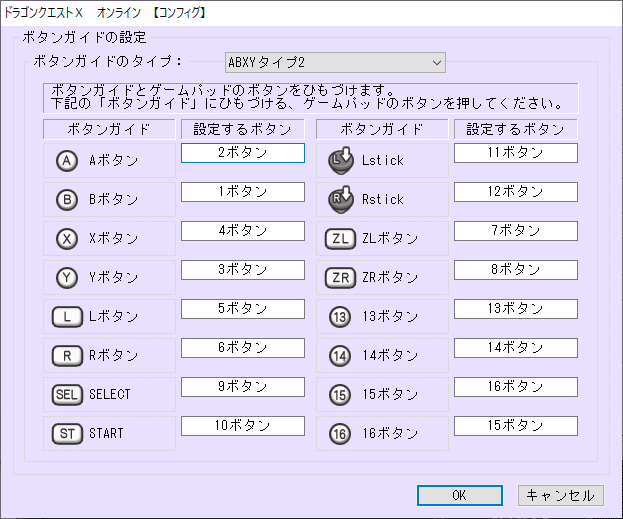This screenshot has height=519, width=623.
Task: Select the 16ボタン guide field showing 15ボタン
Action: point(516,426)
